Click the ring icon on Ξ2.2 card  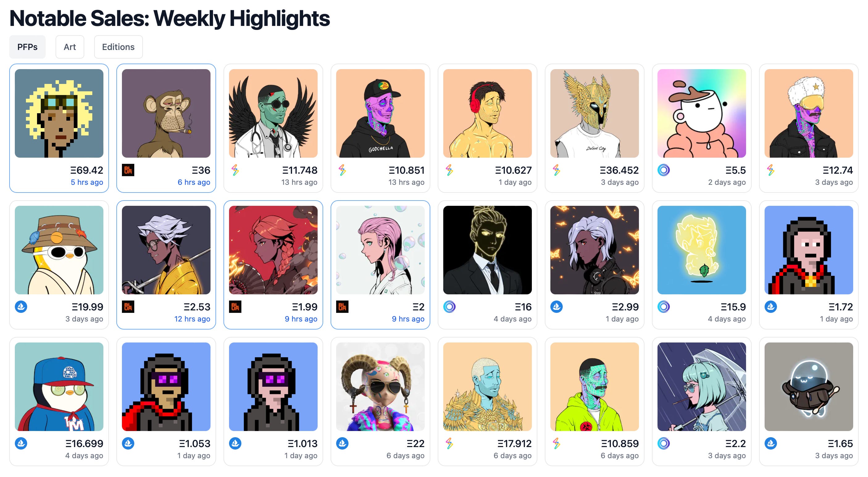(664, 444)
